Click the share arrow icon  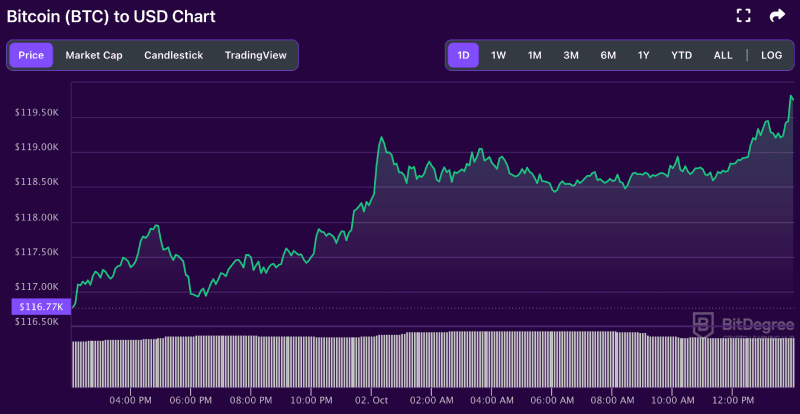tap(777, 16)
